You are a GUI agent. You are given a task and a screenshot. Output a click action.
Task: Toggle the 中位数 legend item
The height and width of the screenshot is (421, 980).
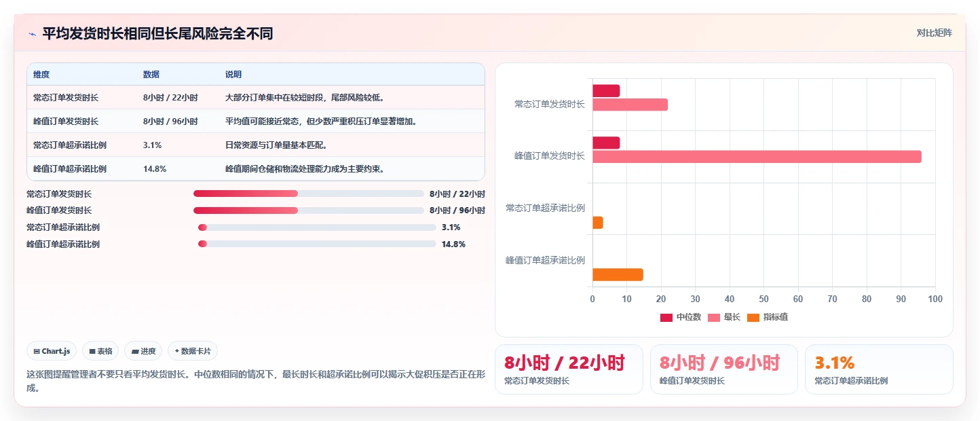[x=681, y=317]
